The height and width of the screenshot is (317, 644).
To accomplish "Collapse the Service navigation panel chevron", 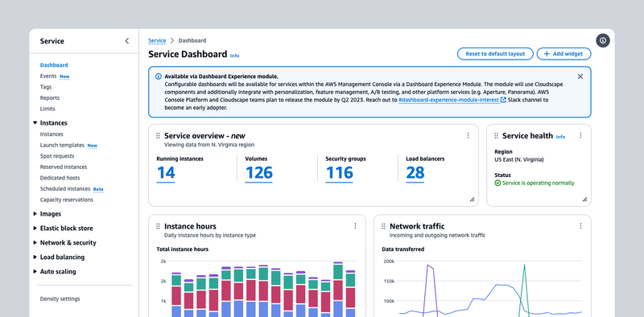I will (127, 41).
